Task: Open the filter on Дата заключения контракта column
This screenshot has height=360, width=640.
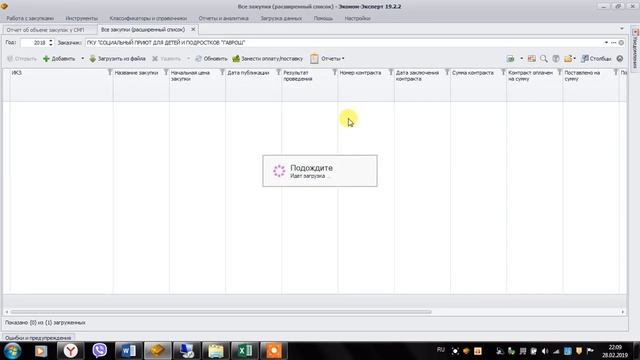Action: (x=447, y=72)
